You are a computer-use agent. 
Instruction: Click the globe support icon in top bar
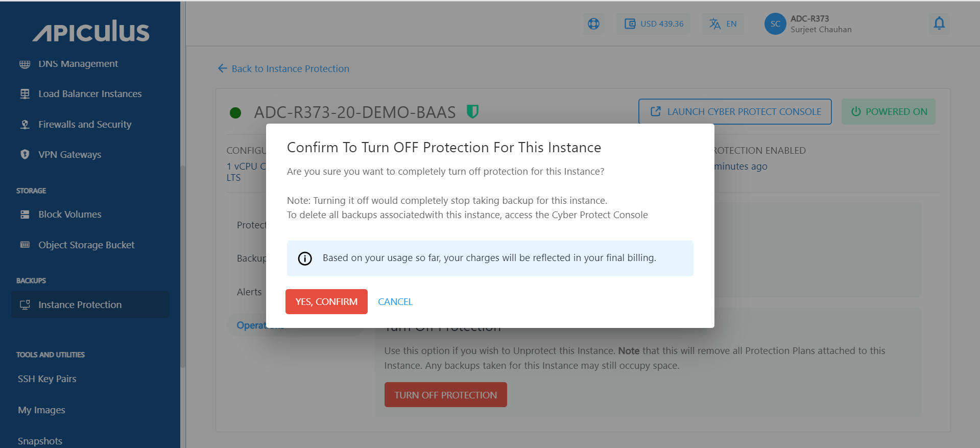593,23
